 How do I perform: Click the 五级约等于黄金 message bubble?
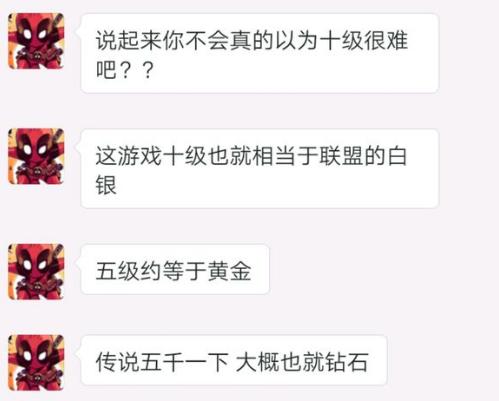click(x=175, y=269)
